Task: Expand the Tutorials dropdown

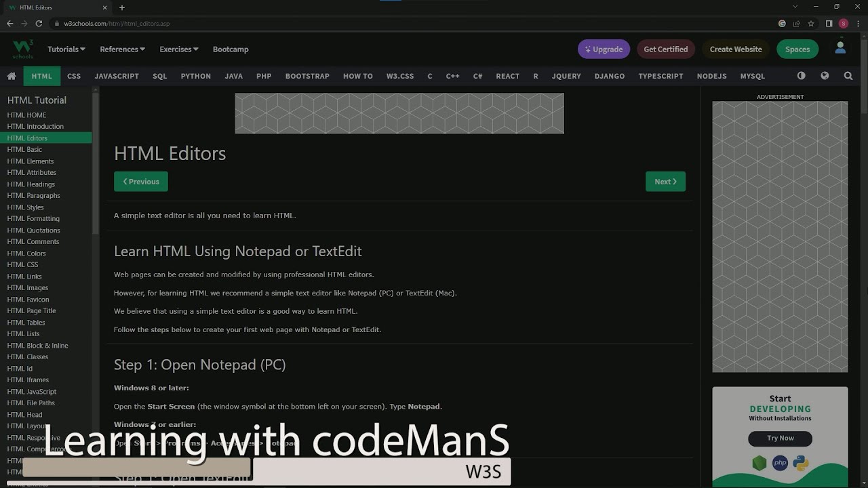Action: (66, 49)
